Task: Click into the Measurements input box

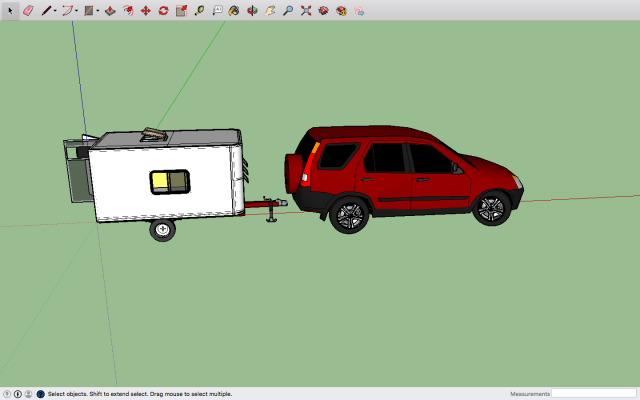Action: click(x=594, y=393)
